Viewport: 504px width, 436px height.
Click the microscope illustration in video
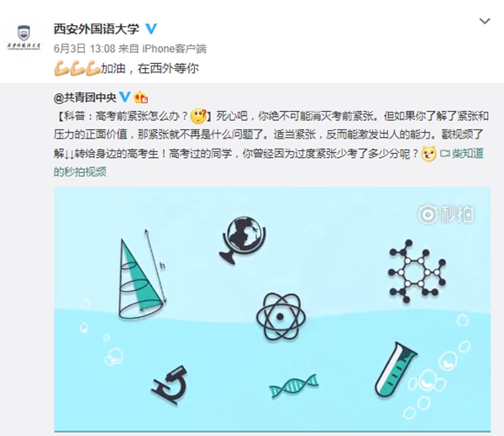pos(170,385)
